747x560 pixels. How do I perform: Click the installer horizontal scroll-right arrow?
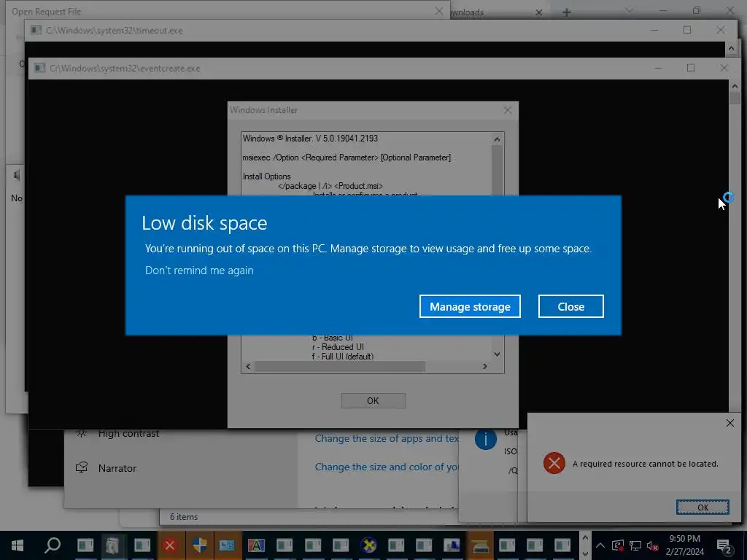point(485,366)
